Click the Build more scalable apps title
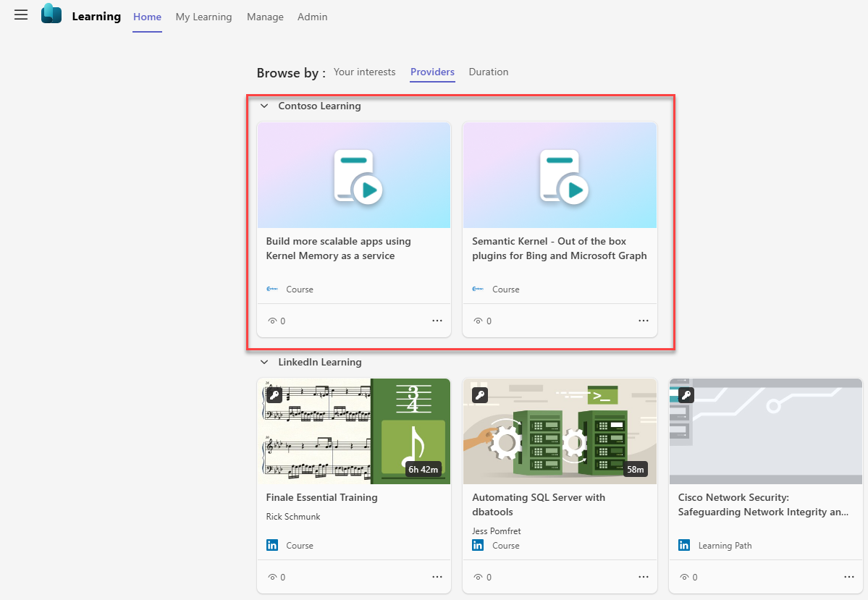 (338, 248)
